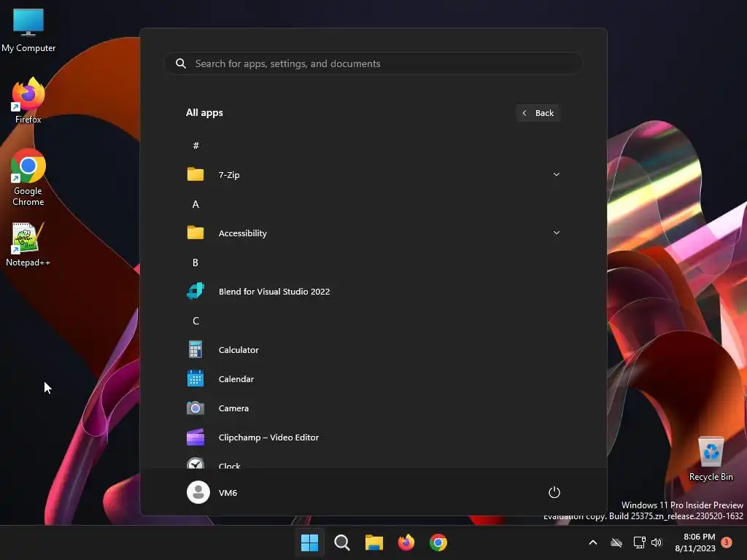Select Firefox desktop shortcut
This screenshot has width=747, height=560.
click(28, 101)
